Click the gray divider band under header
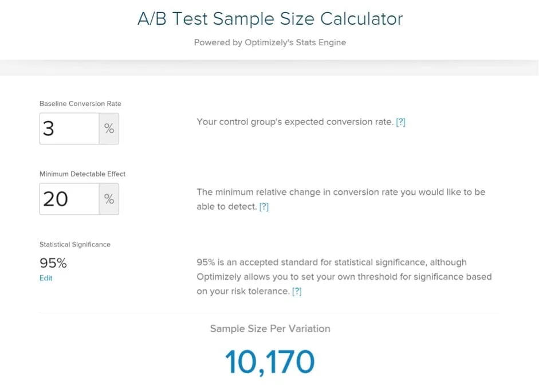 269,68
